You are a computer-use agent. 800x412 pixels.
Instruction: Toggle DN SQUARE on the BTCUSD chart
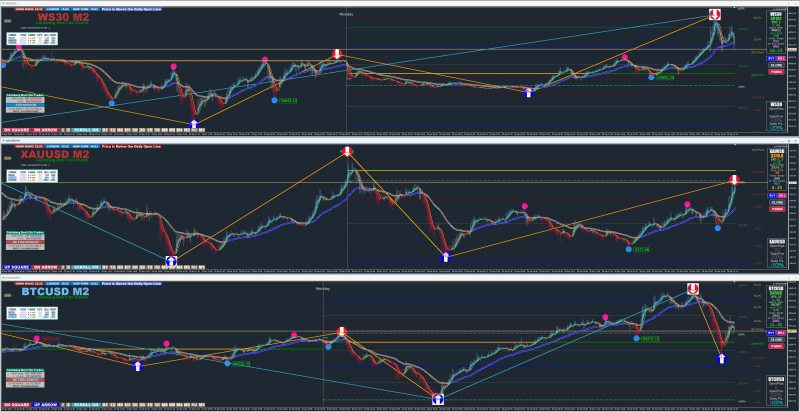[x=16, y=403]
